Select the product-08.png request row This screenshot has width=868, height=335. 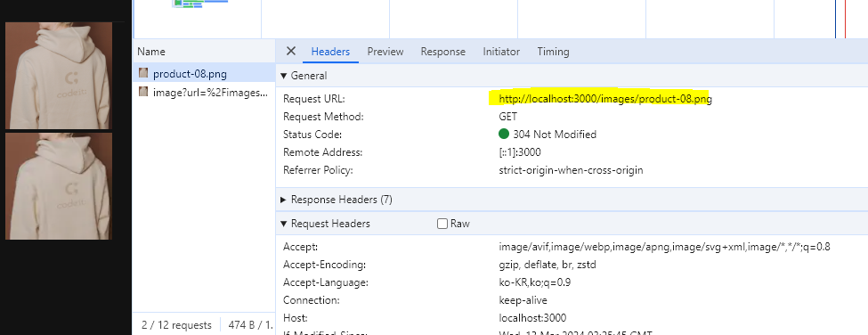204,73
